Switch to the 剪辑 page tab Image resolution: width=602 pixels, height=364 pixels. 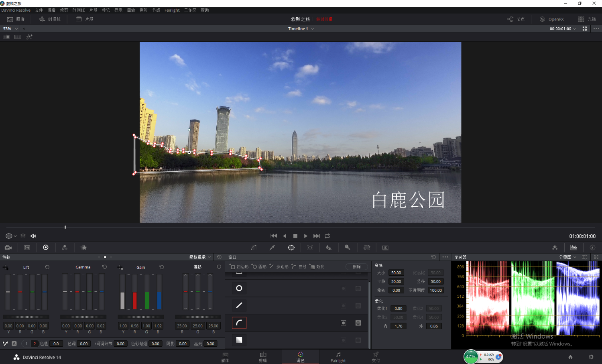(x=263, y=357)
